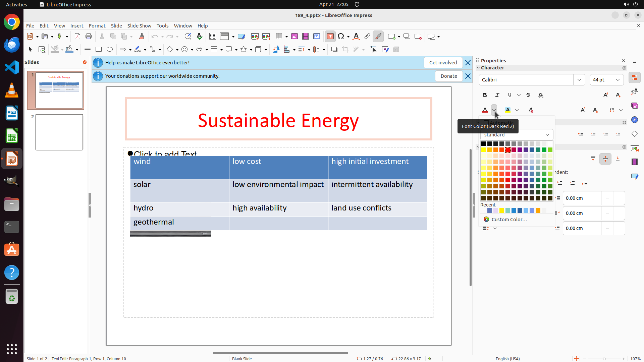Click the Get involved button
This screenshot has height=362, width=644.
coord(443,63)
